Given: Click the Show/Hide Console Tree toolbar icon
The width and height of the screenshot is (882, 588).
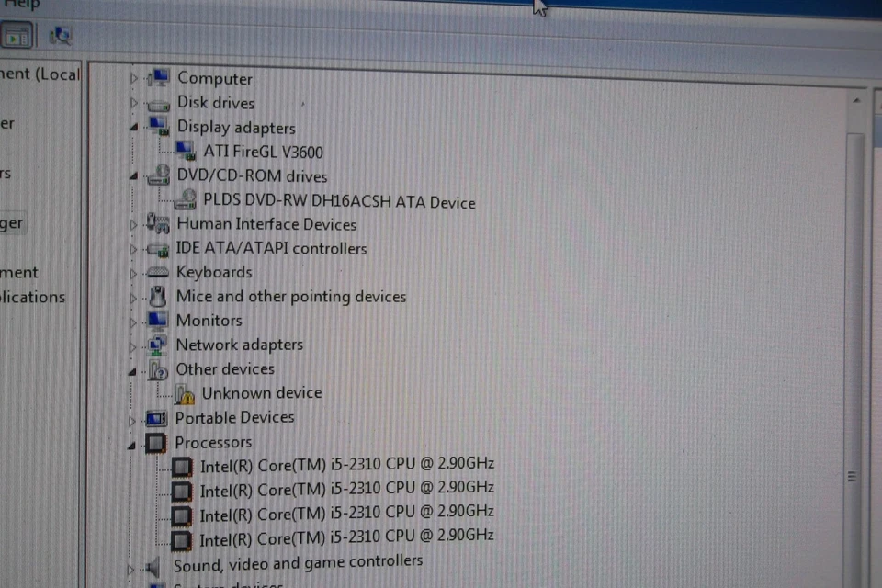Looking at the screenshot, I should point(17,37).
